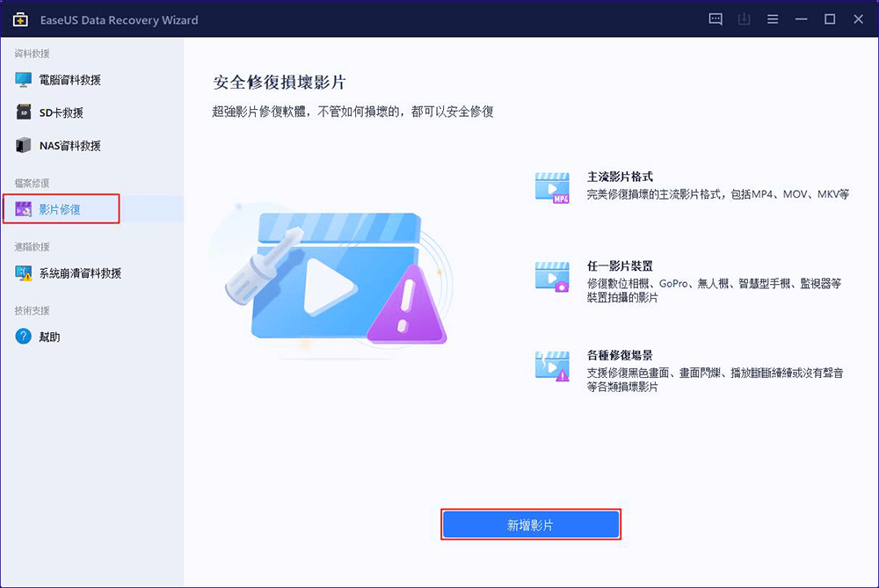This screenshot has width=879, height=588.
Task: Click the 主流影片格式 feature title
Action: pos(620,177)
